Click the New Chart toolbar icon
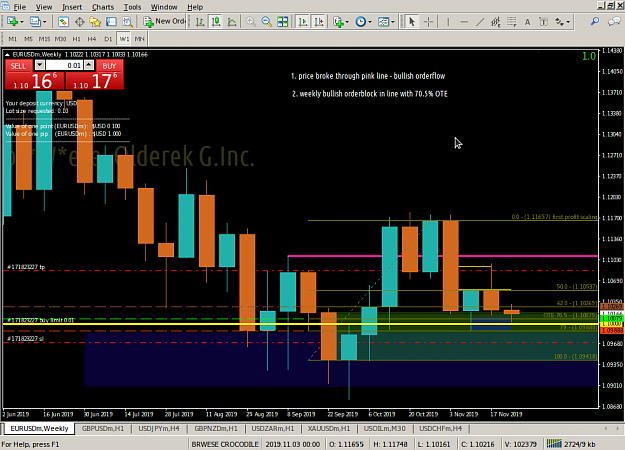 coord(12,22)
